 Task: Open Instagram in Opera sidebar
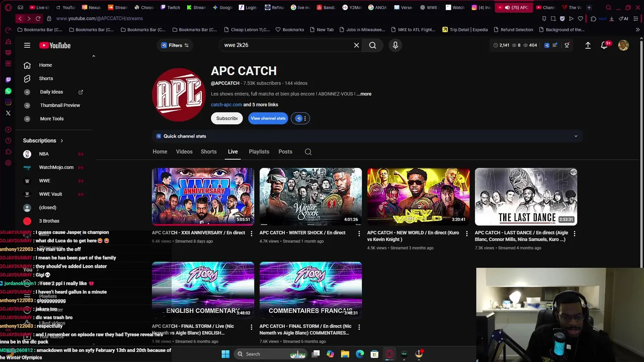8,102
